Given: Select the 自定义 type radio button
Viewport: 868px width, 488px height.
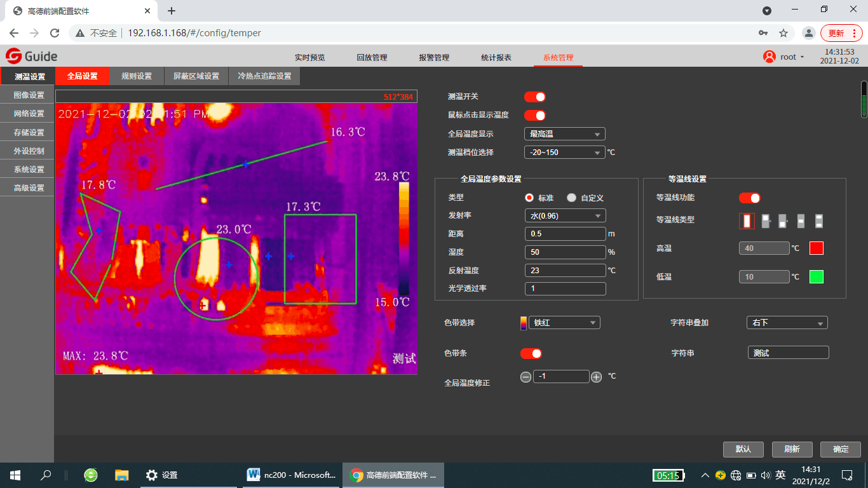Looking at the screenshot, I should click(x=571, y=198).
